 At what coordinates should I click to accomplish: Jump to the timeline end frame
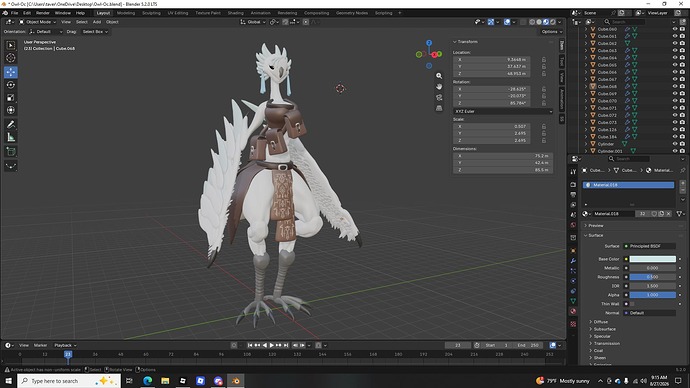point(286,345)
